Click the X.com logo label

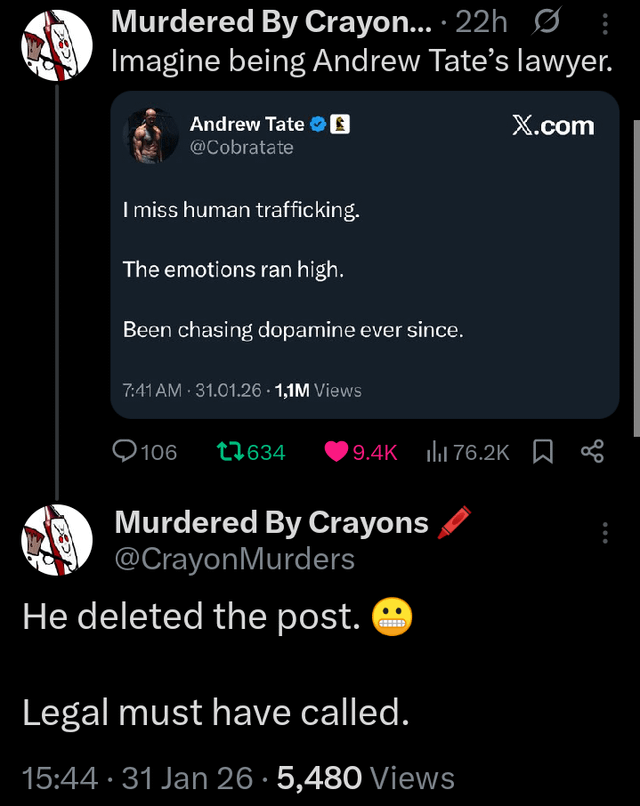(552, 126)
